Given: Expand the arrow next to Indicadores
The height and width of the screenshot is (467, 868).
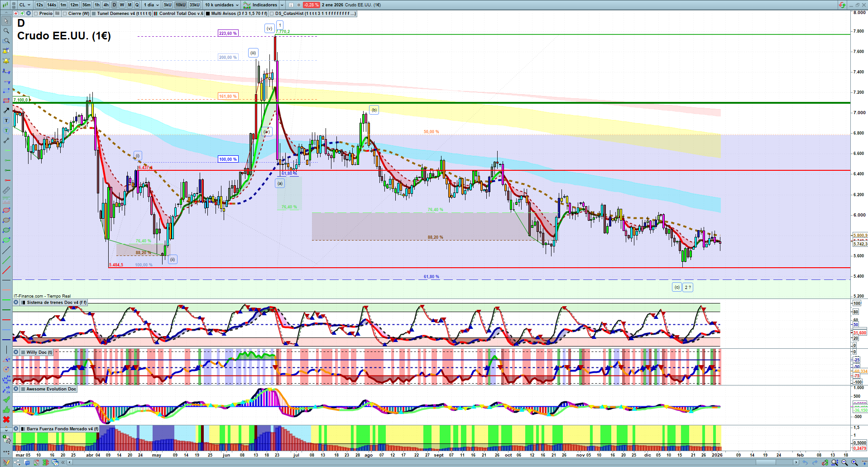Looking at the screenshot, I should point(282,5).
